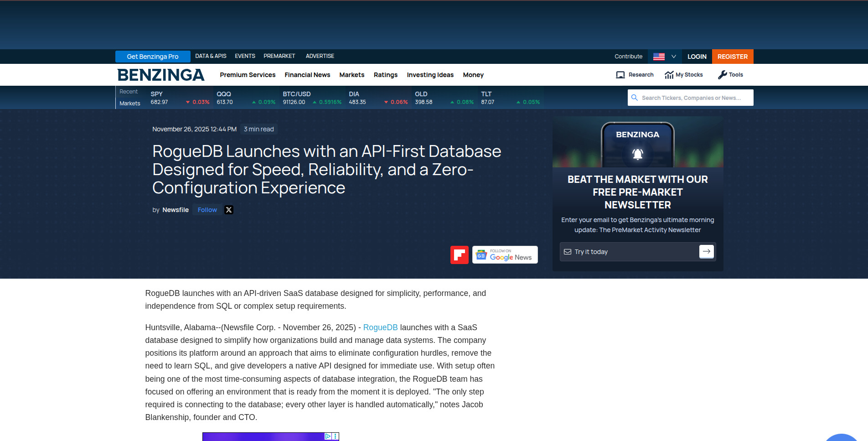Open the RogueDB link in the article
The height and width of the screenshot is (441, 868).
click(x=380, y=327)
